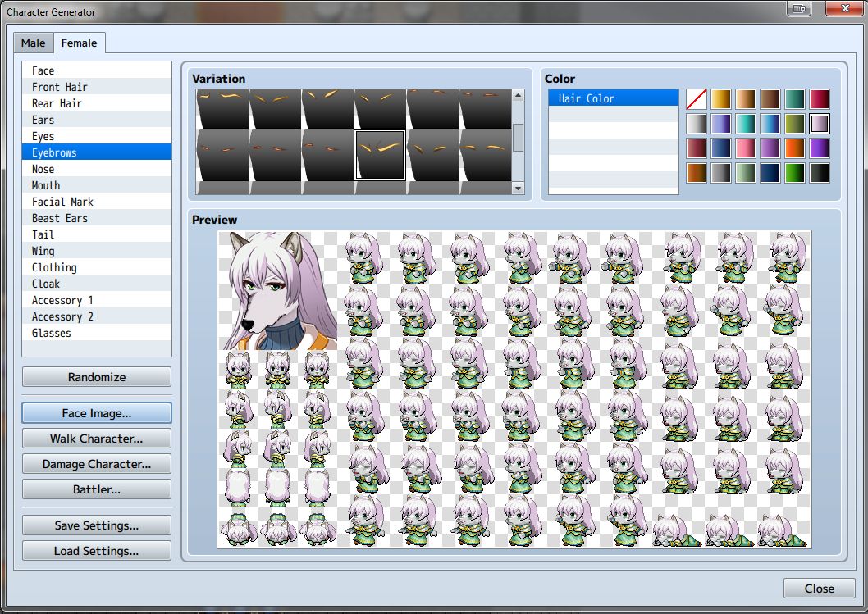Select the teal green swatch in top row

[x=794, y=99]
